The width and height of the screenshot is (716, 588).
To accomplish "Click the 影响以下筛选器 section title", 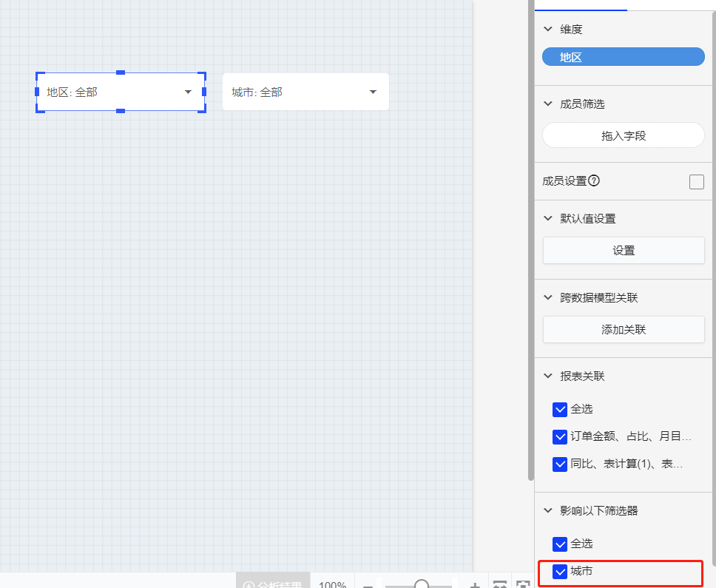I will tap(598, 511).
